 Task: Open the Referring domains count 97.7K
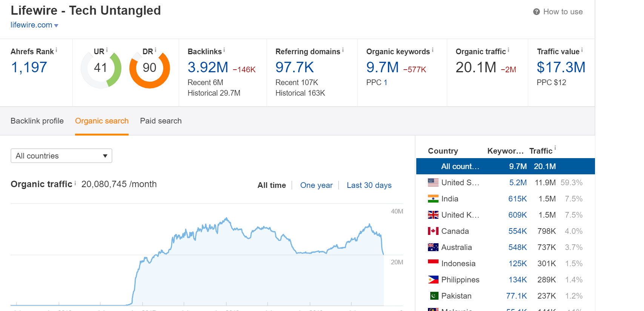[x=295, y=67]
